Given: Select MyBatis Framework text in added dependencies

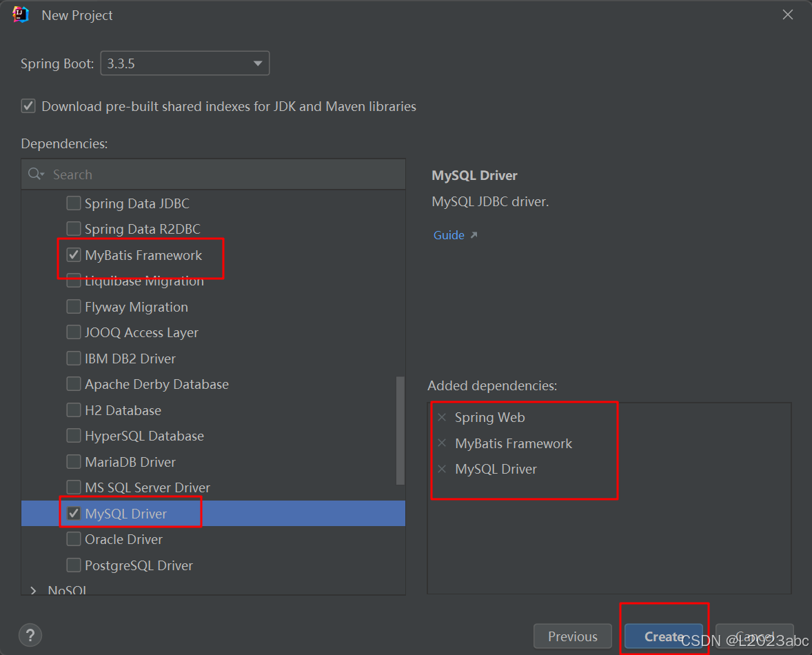Looking at the screenshot, I should pos(514,443).
